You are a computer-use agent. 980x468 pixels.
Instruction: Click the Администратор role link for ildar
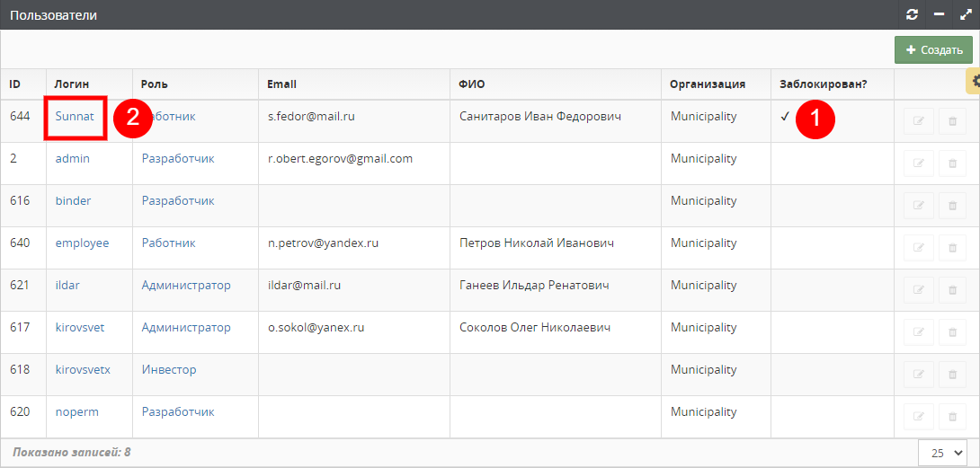pos(186,286)
